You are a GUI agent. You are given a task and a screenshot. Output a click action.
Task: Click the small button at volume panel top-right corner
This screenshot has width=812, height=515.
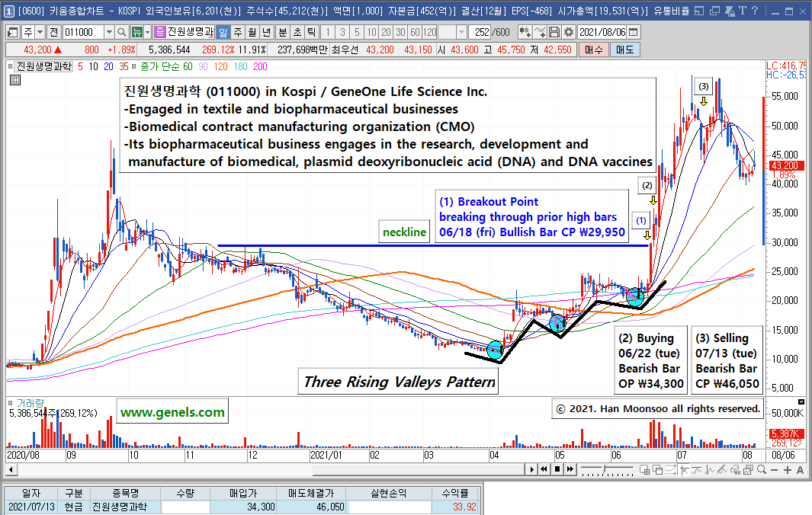coord(801,401)
